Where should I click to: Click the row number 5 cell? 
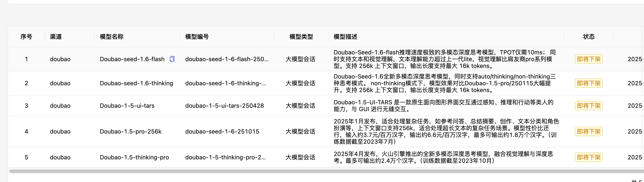coord(26,157)
